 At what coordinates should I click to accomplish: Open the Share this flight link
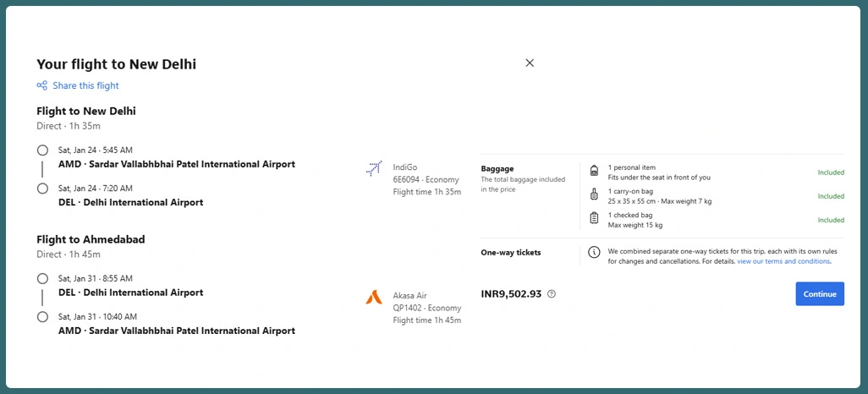85,85
